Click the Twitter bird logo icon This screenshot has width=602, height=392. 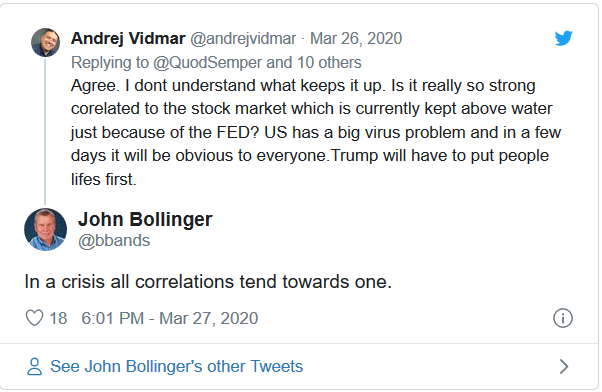coord(563,38)
